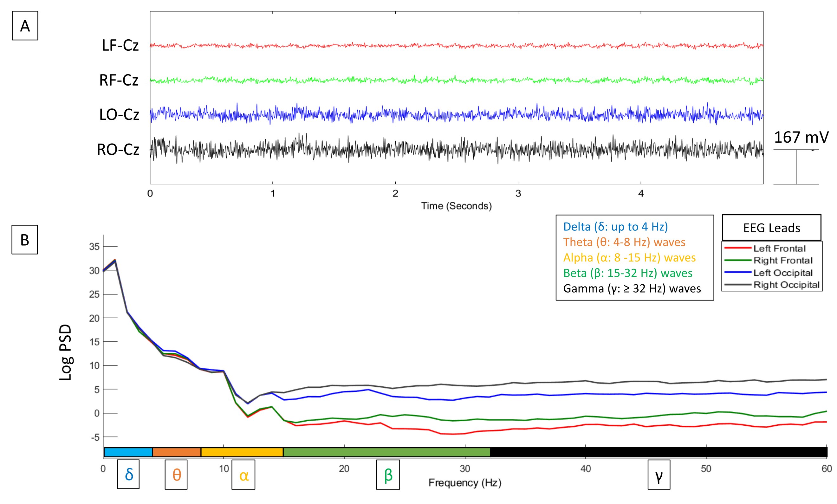Click the gamma symbol box
This screenshot has width=837, height=504.
coord(659,475)
